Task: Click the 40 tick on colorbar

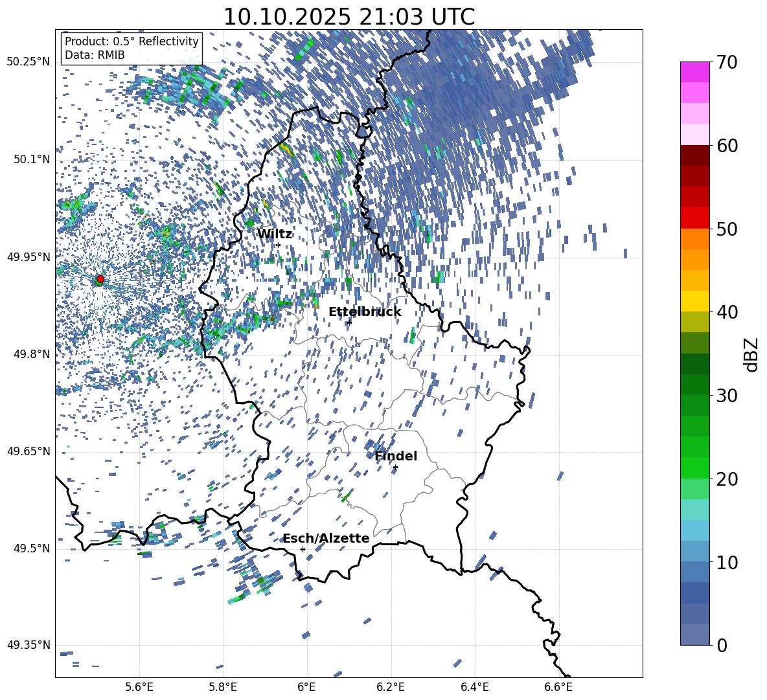Action: pos(727,312)
